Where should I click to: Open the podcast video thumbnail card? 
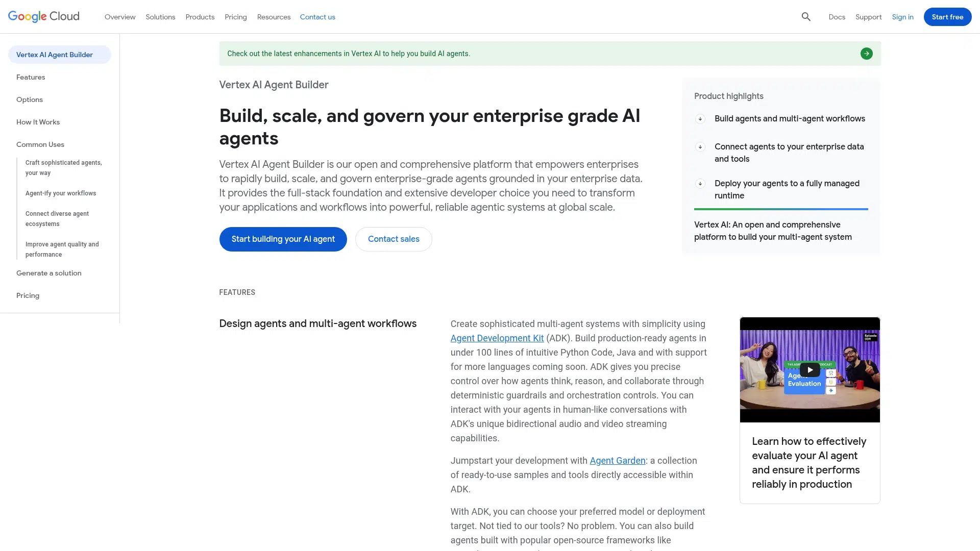pyautogui.click(x=809, y=462)
